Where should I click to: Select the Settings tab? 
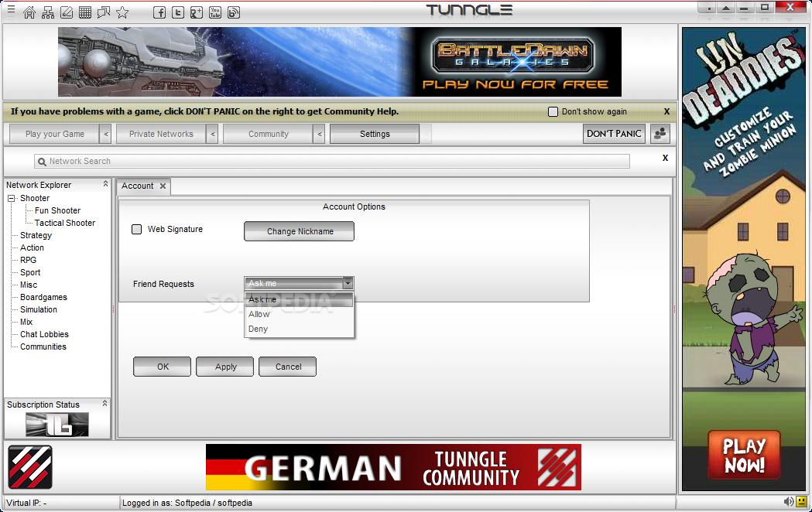coord(375,135)
